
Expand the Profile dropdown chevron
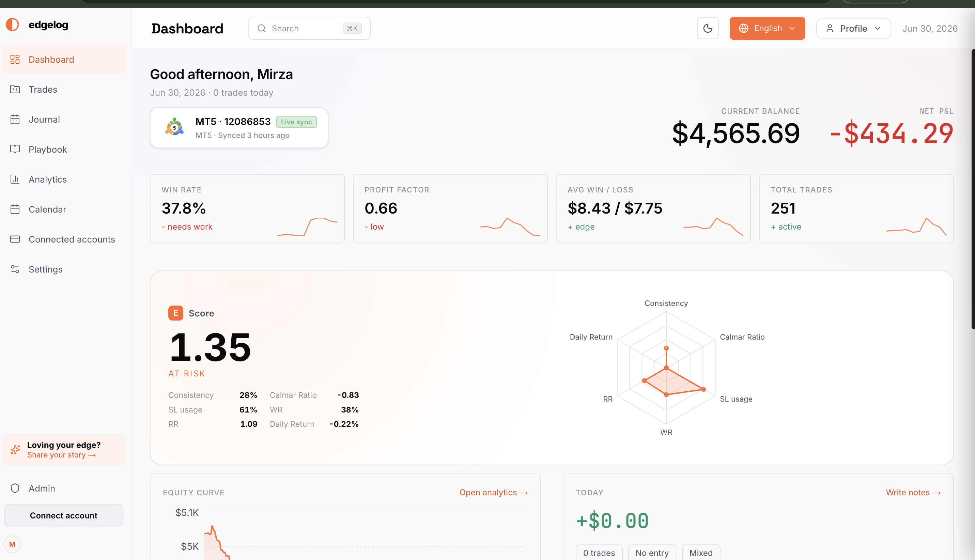click(x=878, y=29)
